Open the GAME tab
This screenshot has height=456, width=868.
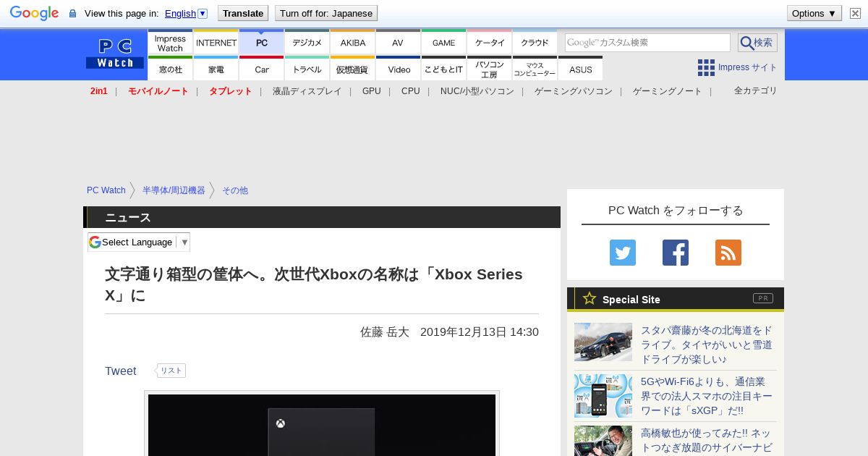pos(443,43)
